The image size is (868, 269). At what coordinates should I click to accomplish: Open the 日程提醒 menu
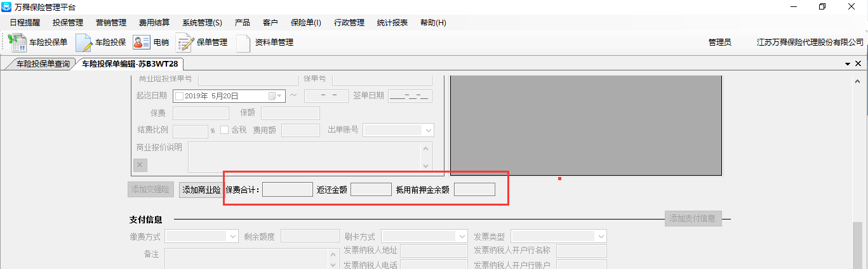pos(25,22)
